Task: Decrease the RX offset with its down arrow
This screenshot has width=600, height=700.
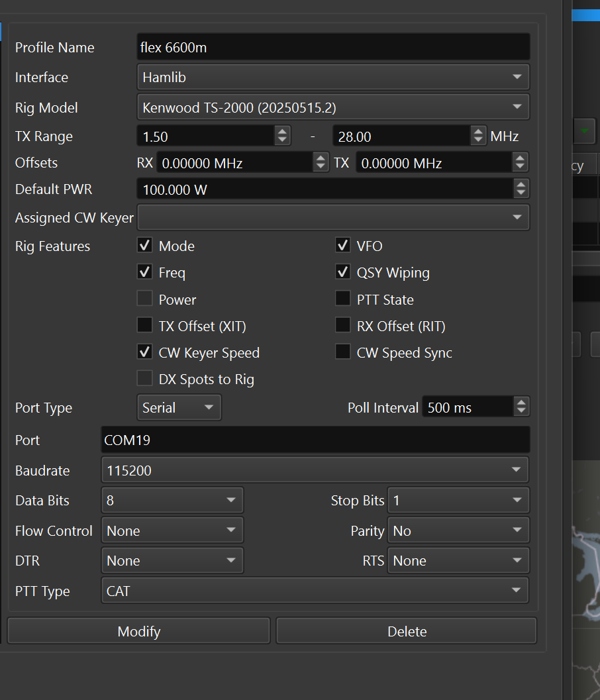Action: 321,168
